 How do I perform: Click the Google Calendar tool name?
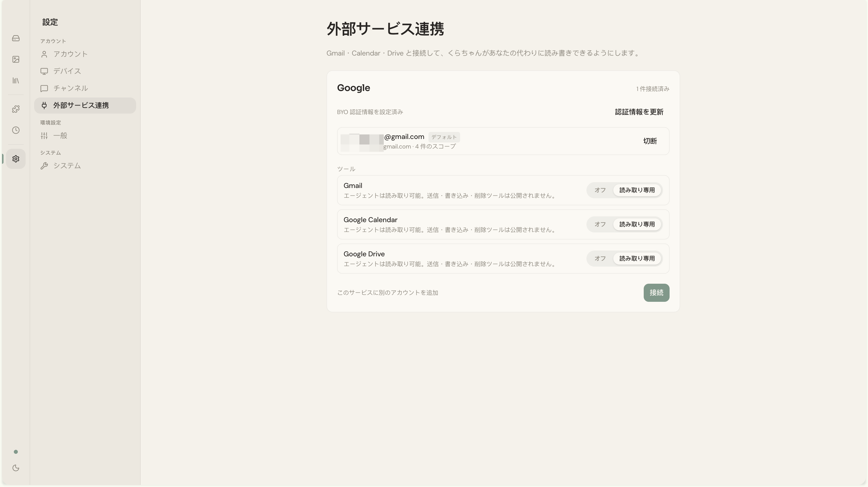pyautogui.click(x=370, y=220)
